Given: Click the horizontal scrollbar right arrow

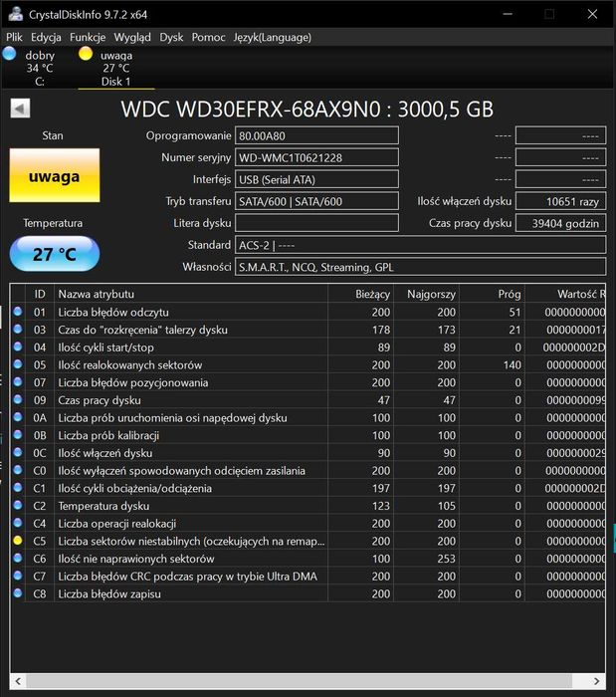Looking at the screenshot, I should 596,681.
